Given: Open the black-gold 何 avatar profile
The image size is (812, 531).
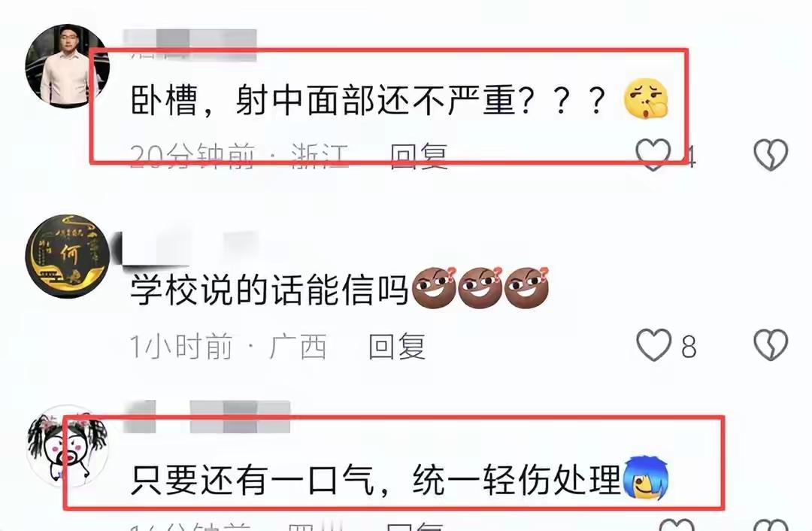Looking at the screenshot, I should click(68, 256).
